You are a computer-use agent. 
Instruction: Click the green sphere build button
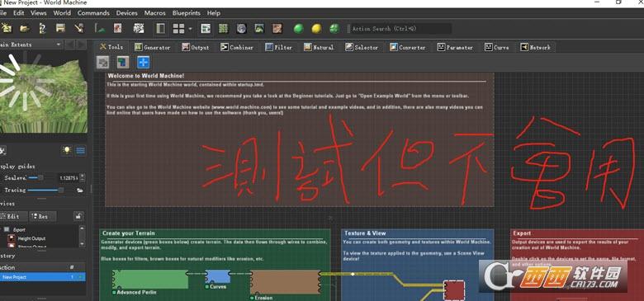[x=299, y=28]
